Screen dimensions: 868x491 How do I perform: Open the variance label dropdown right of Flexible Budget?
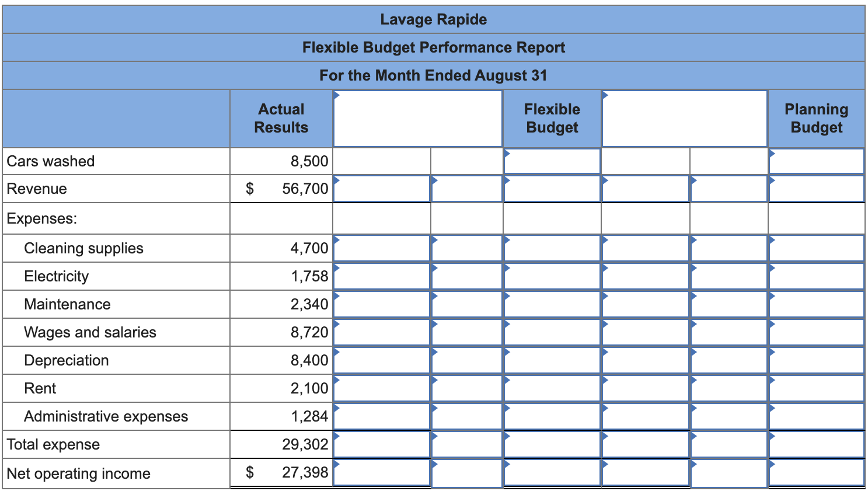(x=683, y=117)
